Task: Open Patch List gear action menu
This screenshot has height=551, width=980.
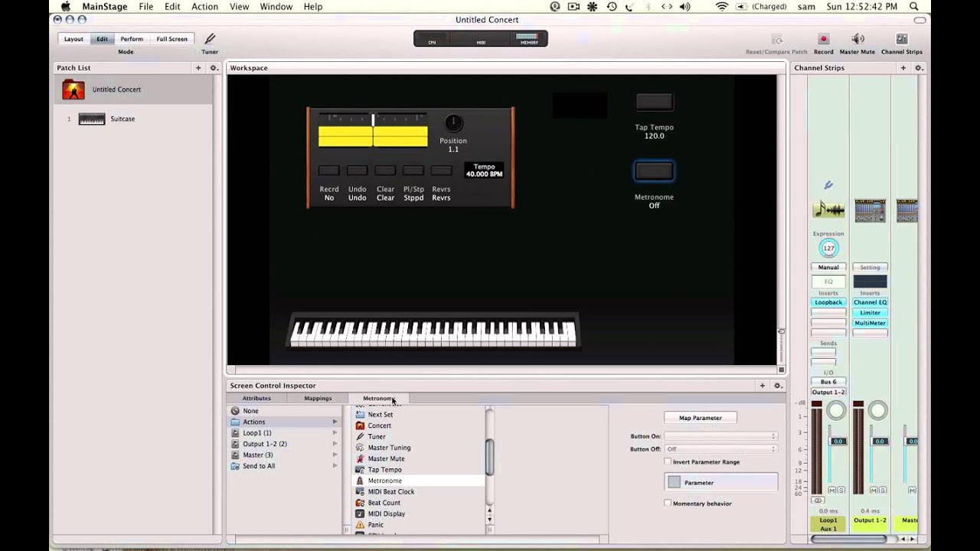Action: tap(214, 68)
